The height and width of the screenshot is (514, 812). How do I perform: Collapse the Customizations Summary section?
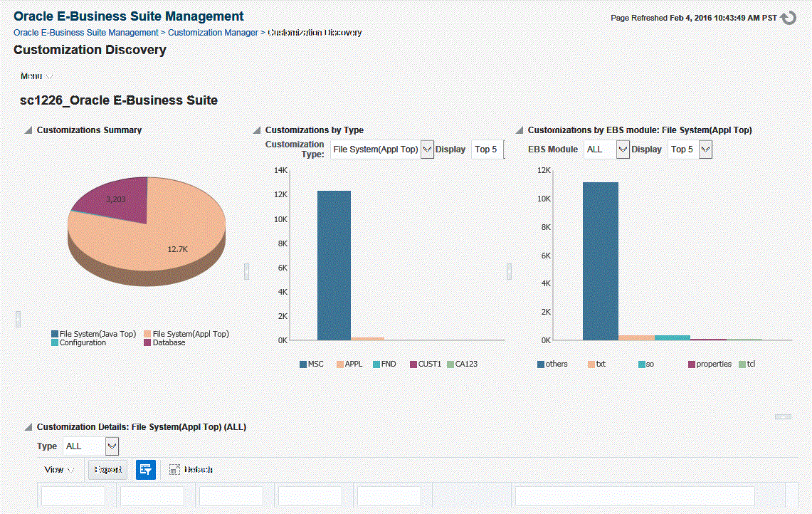(x=28, y=130)
